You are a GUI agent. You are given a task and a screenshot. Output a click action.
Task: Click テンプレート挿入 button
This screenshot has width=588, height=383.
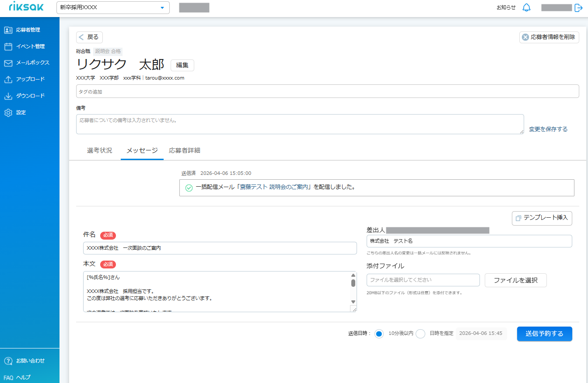[x=542, y=218]
